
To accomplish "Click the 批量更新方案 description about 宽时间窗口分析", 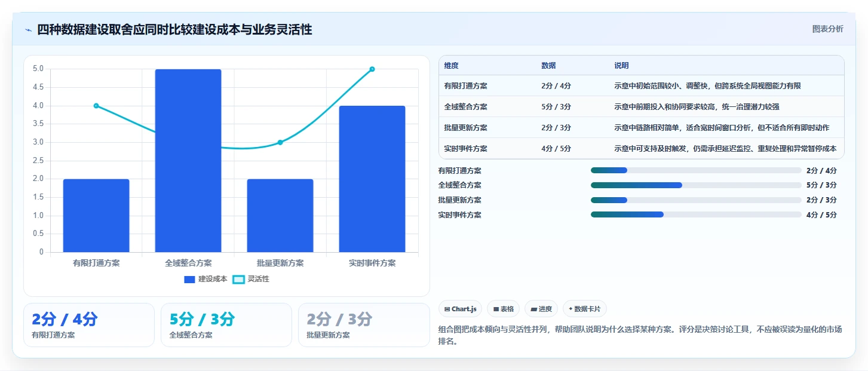I will pyautogui.click(x=722, y=128).
